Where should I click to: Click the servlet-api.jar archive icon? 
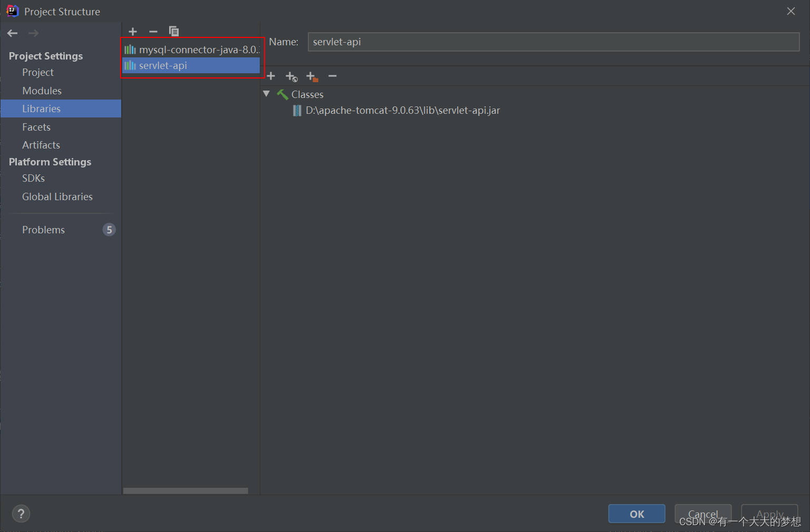click(x=297, y=111)
